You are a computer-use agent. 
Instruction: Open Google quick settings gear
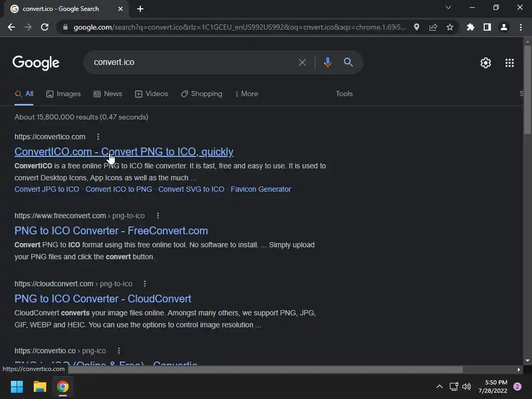coord(486,63)
